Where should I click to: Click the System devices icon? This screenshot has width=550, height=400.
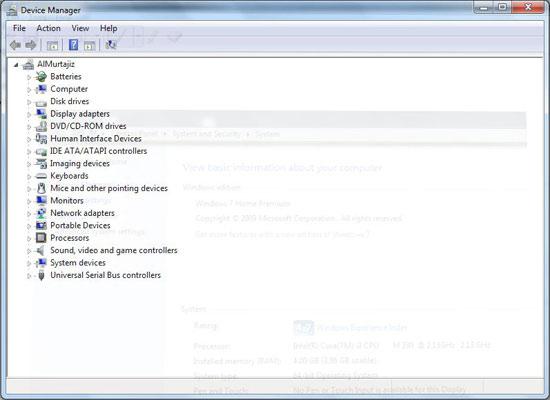pos(41,263)
